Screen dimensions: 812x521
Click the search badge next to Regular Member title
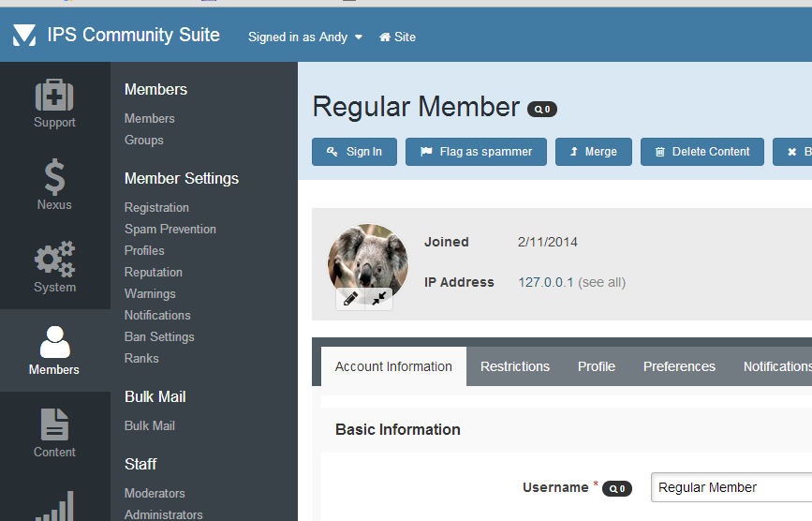click(x=541, y=110)
